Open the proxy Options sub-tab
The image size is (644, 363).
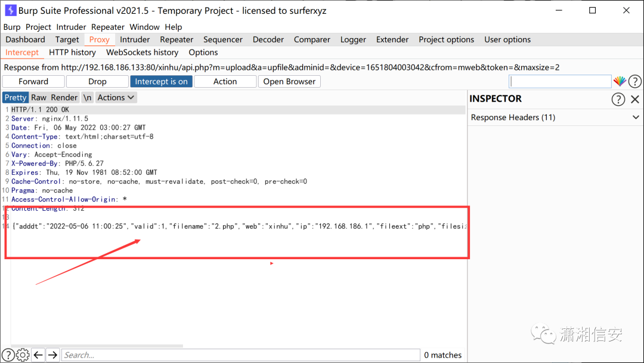click(x=203, y=52)
